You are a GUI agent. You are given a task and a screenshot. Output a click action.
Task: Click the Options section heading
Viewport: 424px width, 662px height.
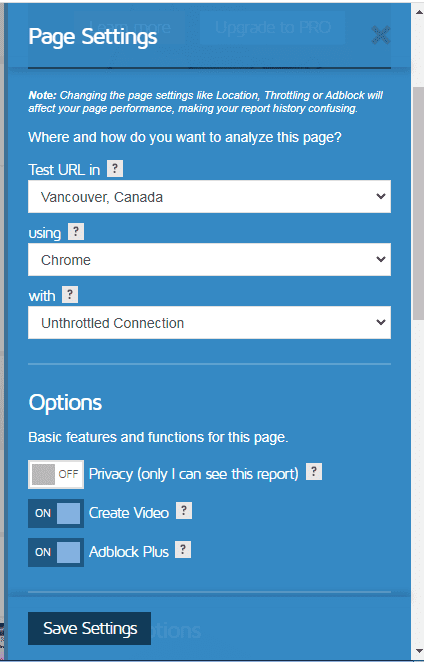click(65, 403)
